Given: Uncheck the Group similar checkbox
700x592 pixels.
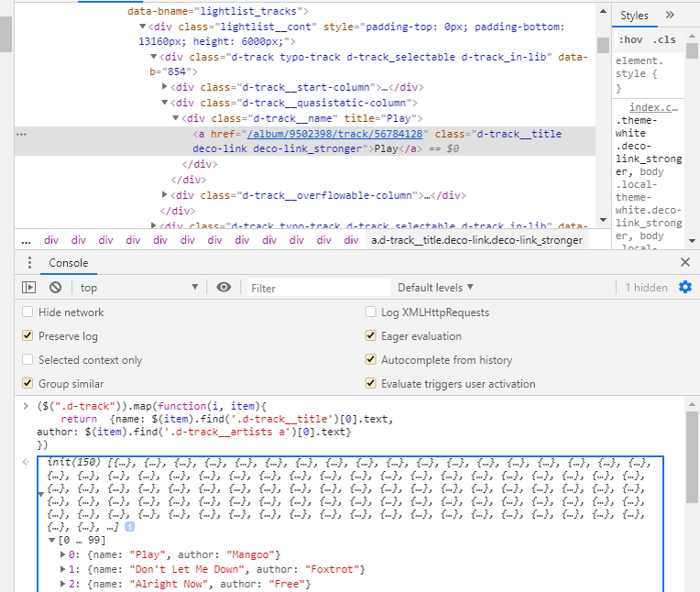Looking at the screenshot, I should click(27, 383).
